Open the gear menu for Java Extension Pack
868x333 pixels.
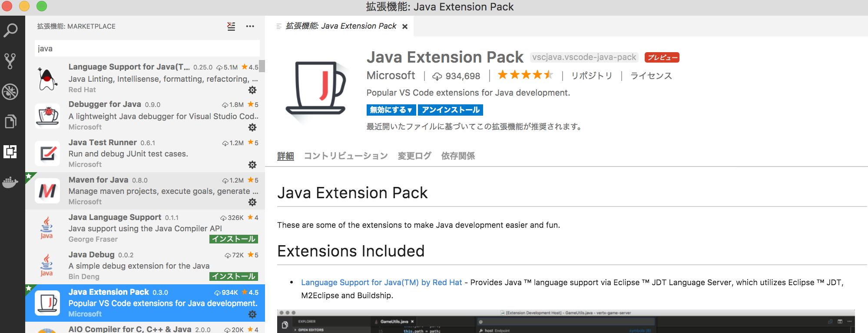252,314
